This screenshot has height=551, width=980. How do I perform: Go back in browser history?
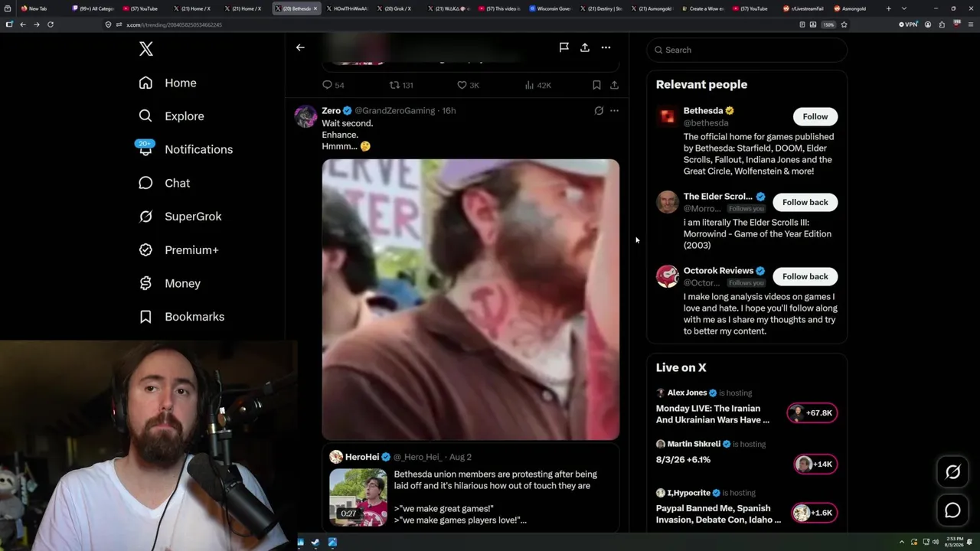(x=23, y=24)
